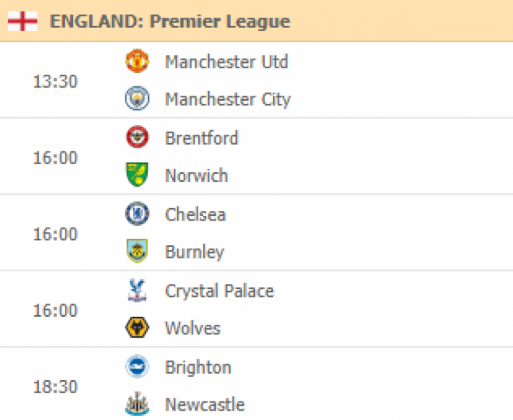Image resolution: width=513 pixels, height=420 pixels.
Task: Click the Wolves club crest
Action: pyautogui.click(x=137, y=328)
